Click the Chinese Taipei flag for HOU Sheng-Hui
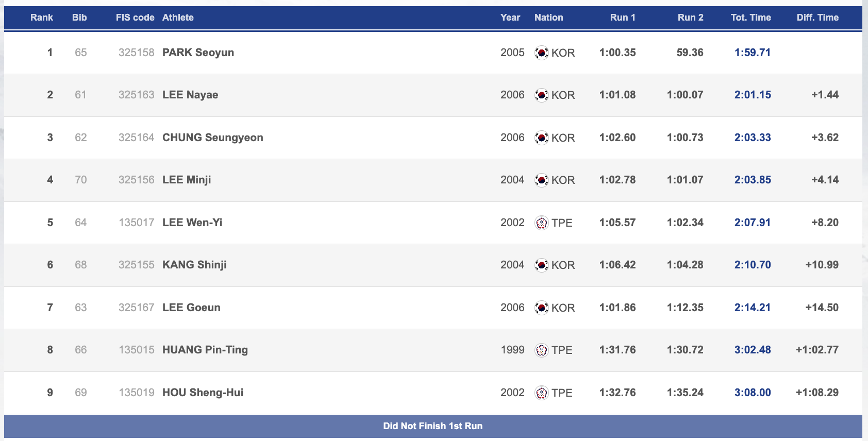Image resolution: width=868 pixels, height=441 pixels. [x=541, y=393]
